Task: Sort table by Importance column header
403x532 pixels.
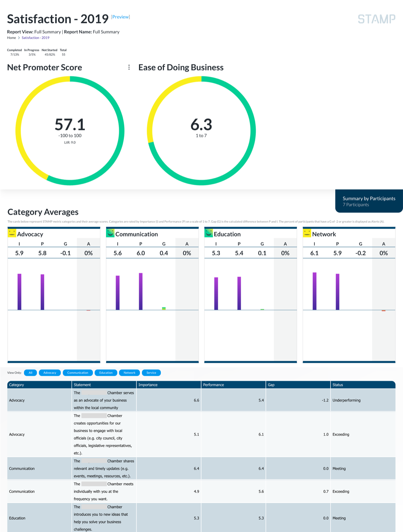Action: [x=148, y=385]
